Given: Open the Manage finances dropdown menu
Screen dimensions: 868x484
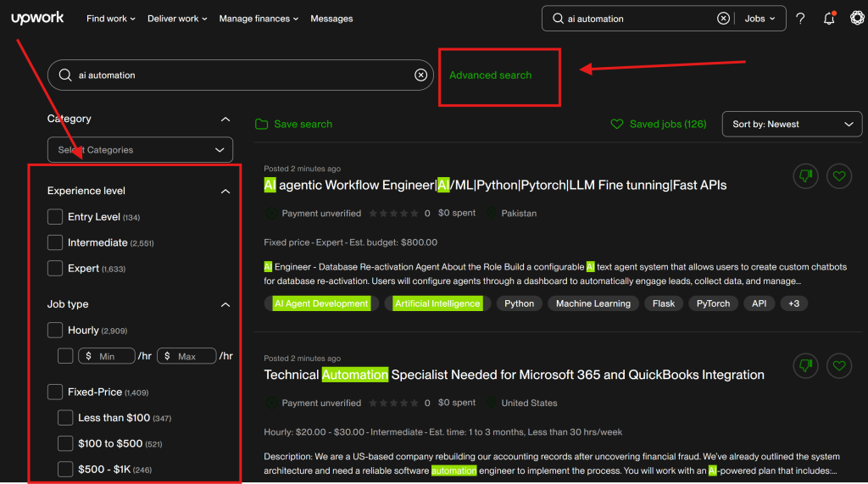Looking at the screenshot, I should 259,19.
